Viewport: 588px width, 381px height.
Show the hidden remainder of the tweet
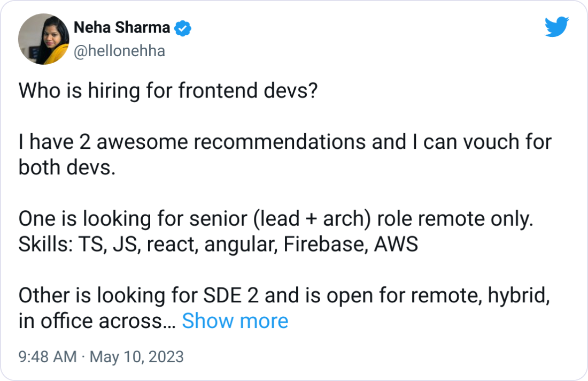tap(235, 321)
